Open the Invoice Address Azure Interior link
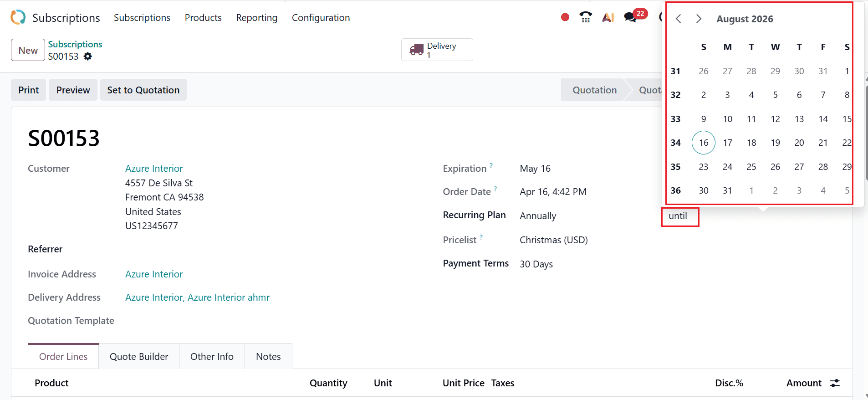 [154, 274]
